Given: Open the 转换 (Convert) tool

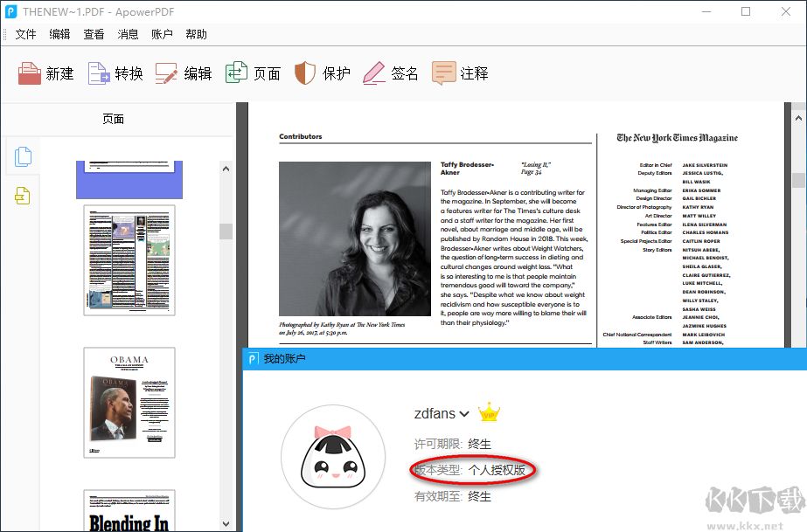Looking at the screenshot, I should 115,73.
